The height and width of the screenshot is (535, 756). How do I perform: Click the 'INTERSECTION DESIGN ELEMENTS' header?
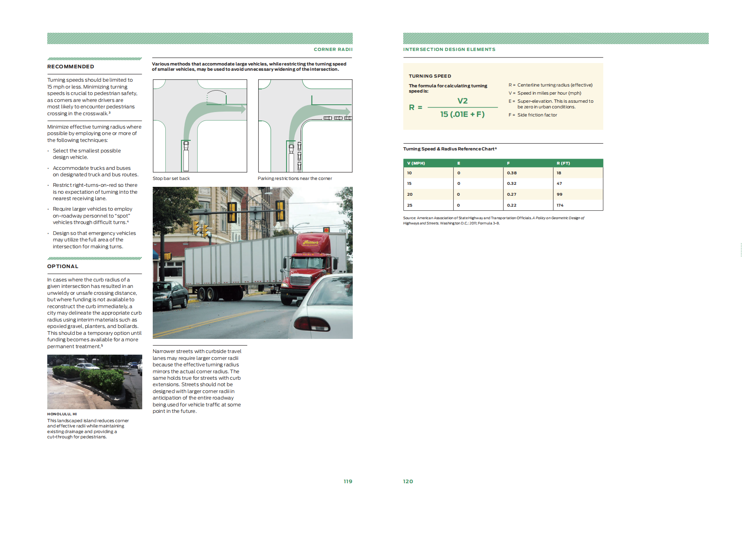click(449, 49)
